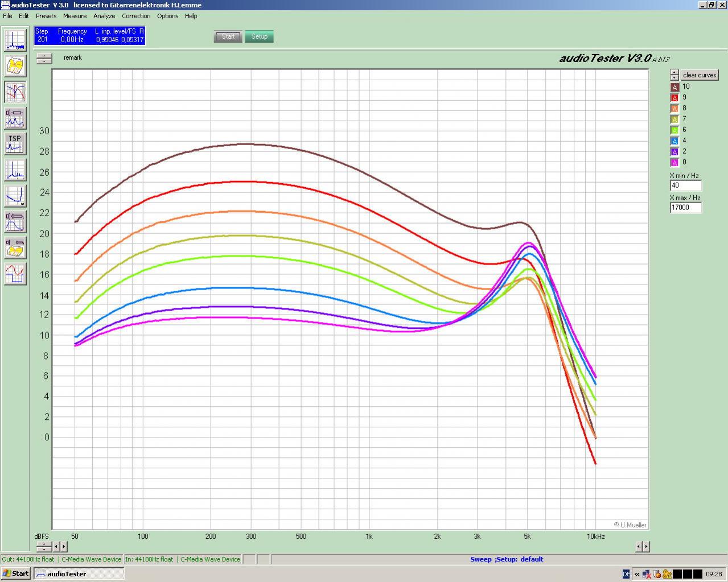Viewport: 728px width, 582px height.
Task: Click the X max / Hz input field
Action: tap(685, 208)
